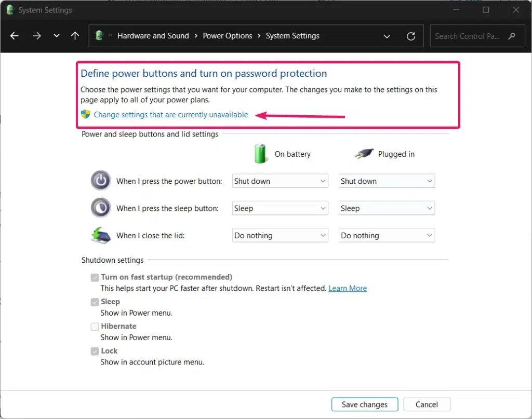This screenshot has height=419, width=532.
Task: Click the UAC shield icon
Action: pyautogui.click(x=86, y=114)
